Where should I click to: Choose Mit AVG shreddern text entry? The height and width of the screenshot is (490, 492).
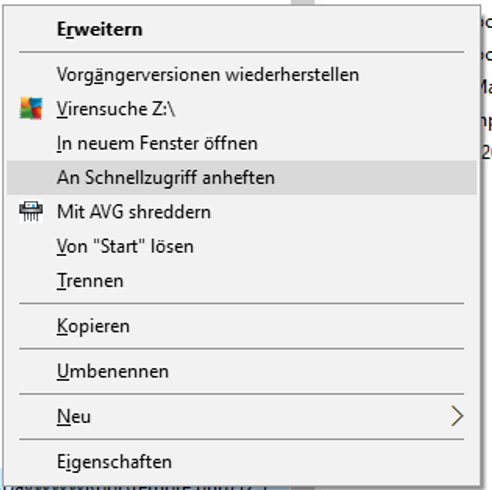point(134,212)
